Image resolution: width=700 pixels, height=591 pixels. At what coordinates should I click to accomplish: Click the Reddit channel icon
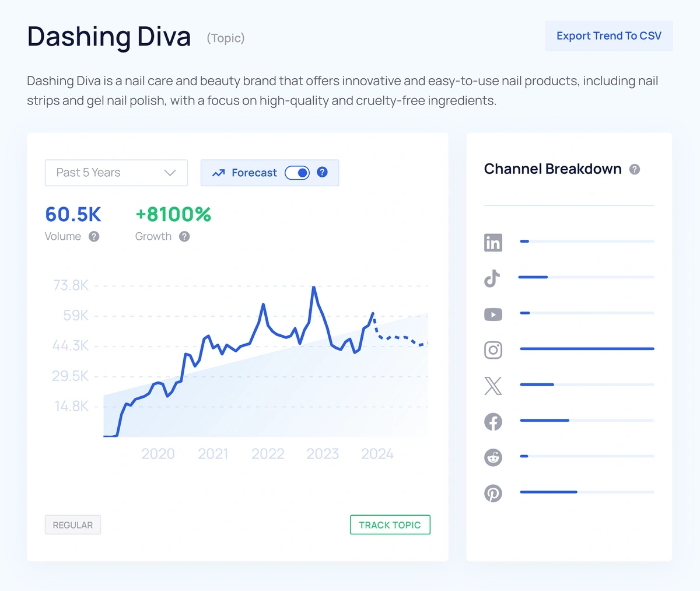pyautogui.click(x=493, y=457)
